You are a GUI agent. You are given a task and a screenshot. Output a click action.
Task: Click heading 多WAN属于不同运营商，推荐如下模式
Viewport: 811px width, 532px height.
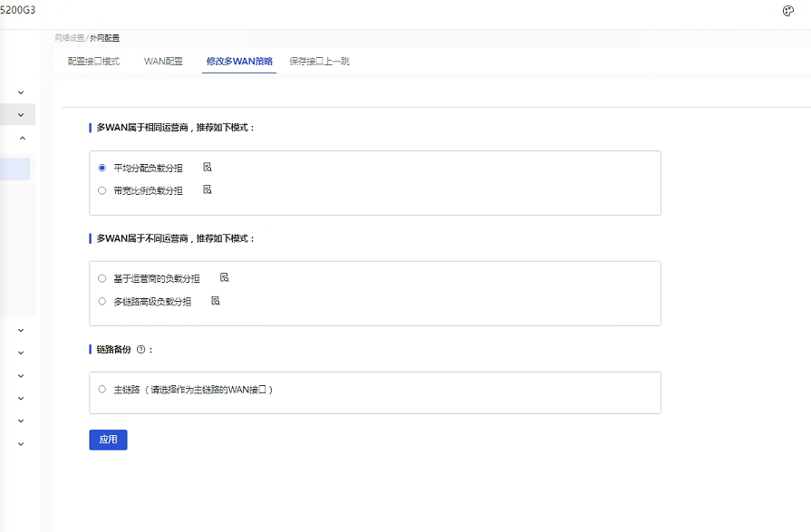point(175,238)
